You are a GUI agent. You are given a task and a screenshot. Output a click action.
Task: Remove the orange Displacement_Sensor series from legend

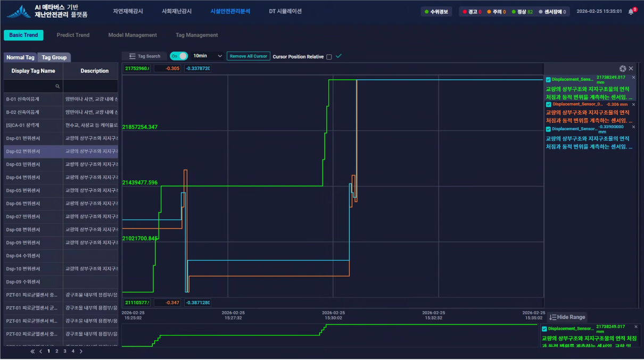click(x=633, y=104)
